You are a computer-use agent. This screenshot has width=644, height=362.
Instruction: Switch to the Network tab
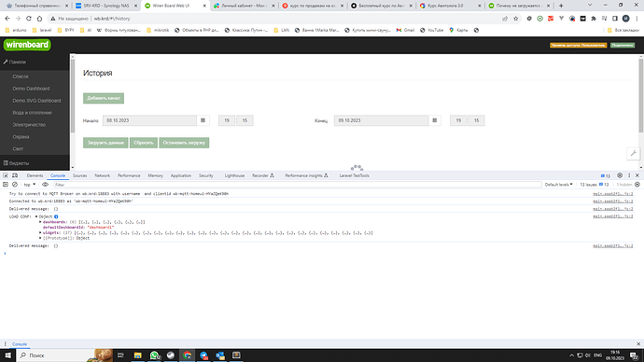pyautogui.click(x=103, y=175)
